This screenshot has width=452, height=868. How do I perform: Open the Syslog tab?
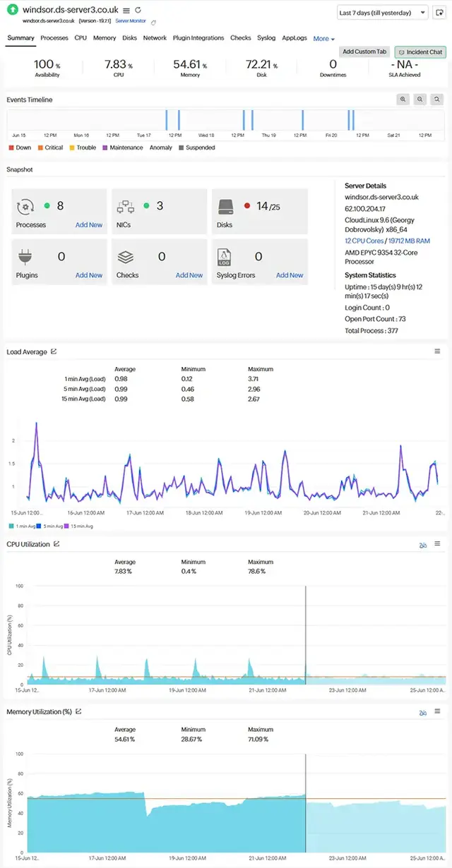pyautogui.click(x=266, y=38)
